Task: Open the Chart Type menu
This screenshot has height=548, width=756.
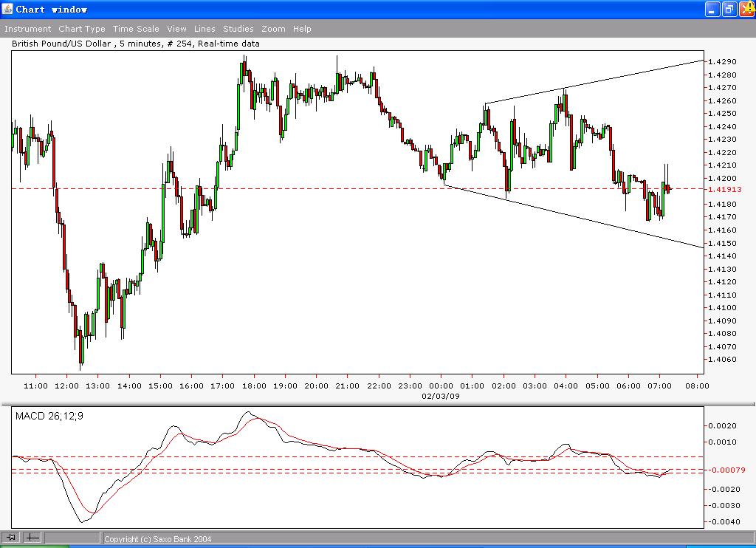Action: tap(81, 29)
